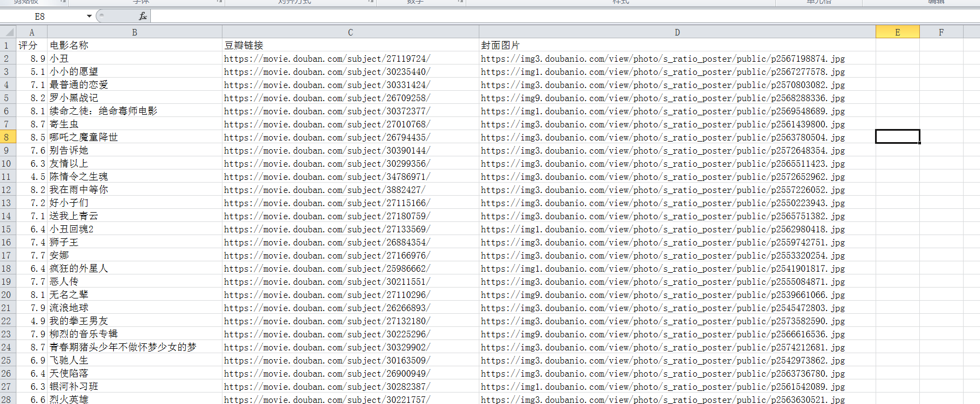Click Douban link ending subject/30235440/
Image resolution: width=980 pixels, height=404 pixels.
(x=350, y=72)
